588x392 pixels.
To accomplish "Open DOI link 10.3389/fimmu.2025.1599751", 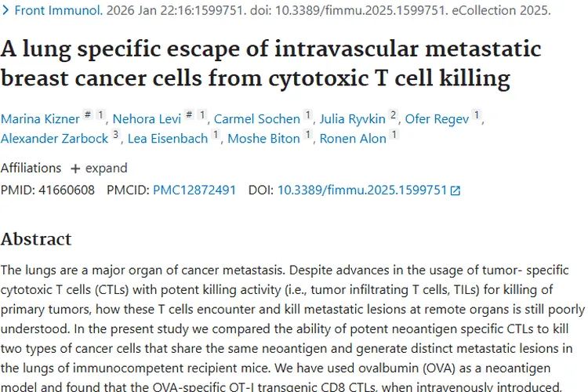I will (x=361, y=190).
